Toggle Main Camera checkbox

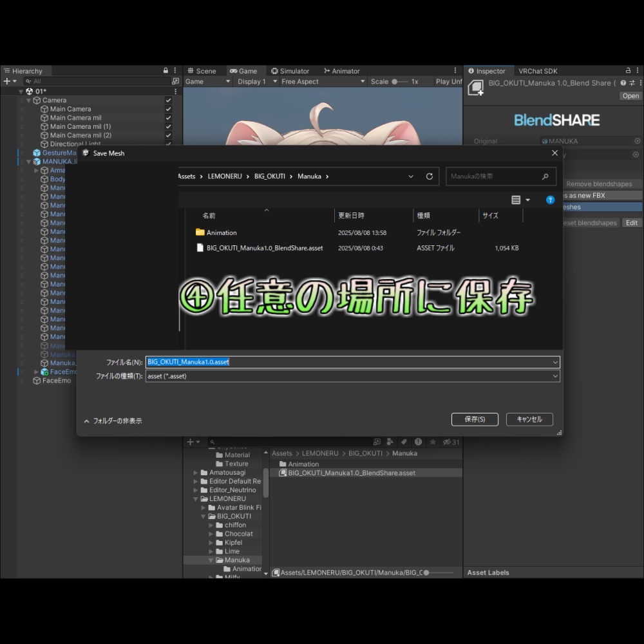[168, 109]
